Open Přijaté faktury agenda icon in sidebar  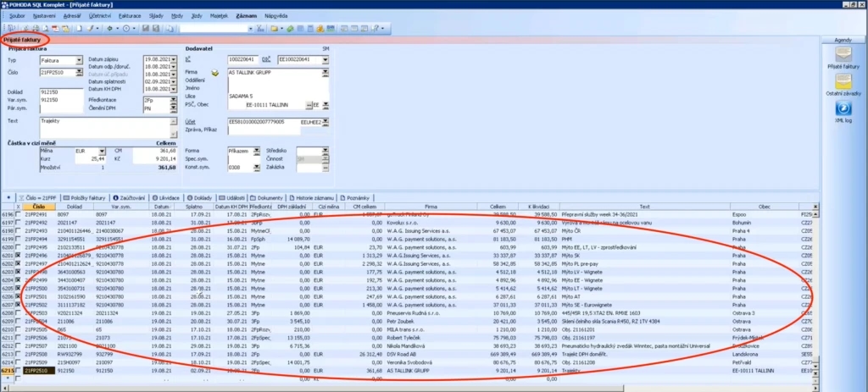pyautogui.click(x=843, y=53)
